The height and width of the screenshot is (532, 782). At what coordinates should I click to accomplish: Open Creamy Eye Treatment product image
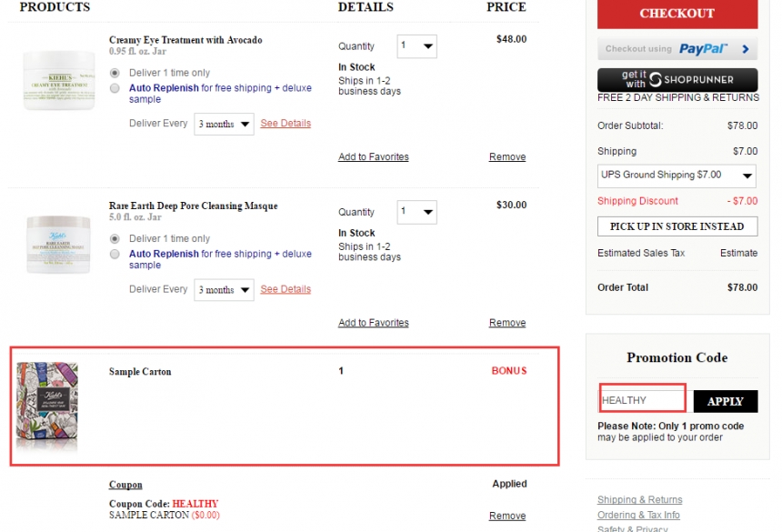pyautogui.click(x=59, y=80)
